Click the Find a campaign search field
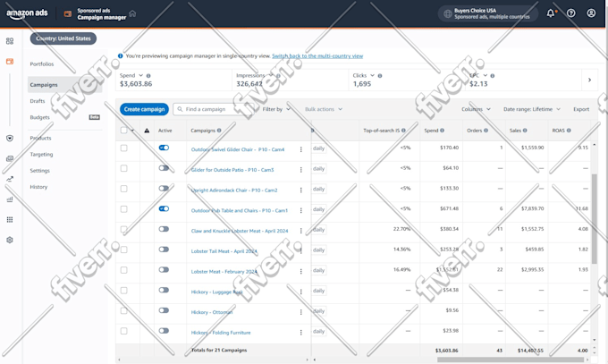This screenshot has height=364, width=608. click(213, 109)
